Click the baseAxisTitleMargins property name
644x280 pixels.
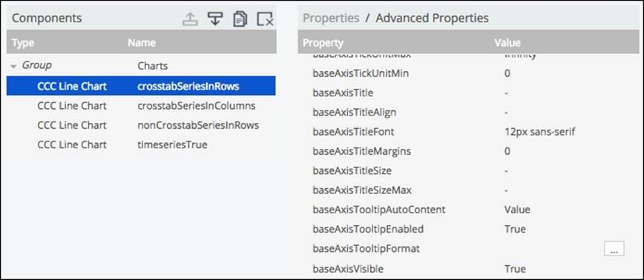pyautogui.click(x=362, y=151)
